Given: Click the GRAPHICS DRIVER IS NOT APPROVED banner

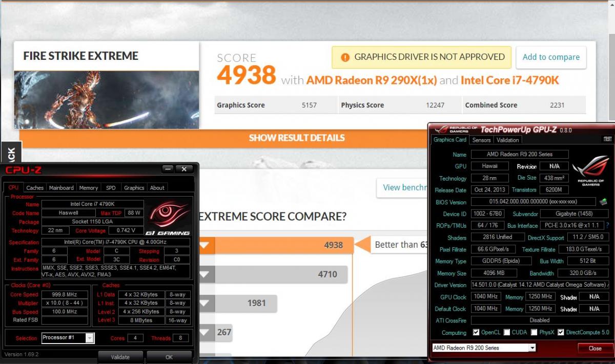Looking at the screenshot, I should pos(422,57).
